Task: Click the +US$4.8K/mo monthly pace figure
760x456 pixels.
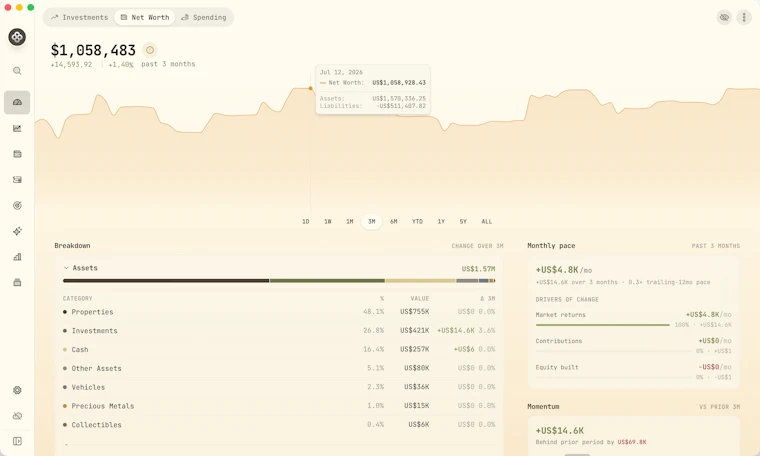Action: click(564, 270)
